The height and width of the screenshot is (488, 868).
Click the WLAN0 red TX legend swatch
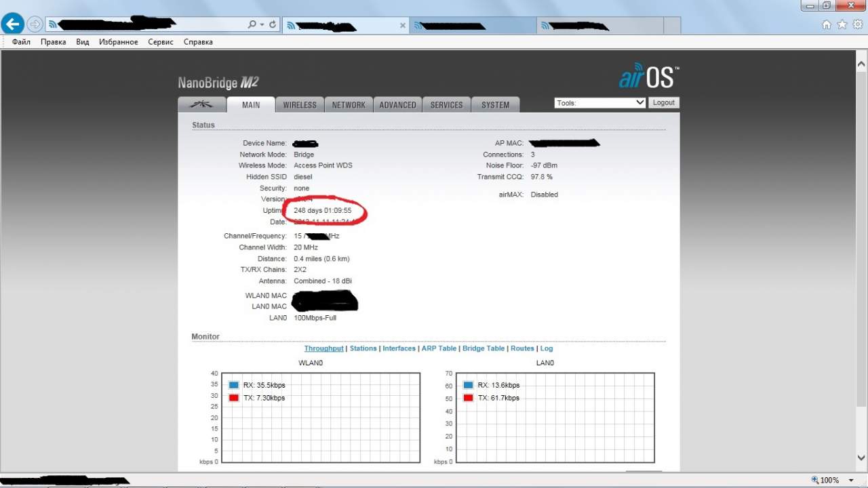click(234, 398)
